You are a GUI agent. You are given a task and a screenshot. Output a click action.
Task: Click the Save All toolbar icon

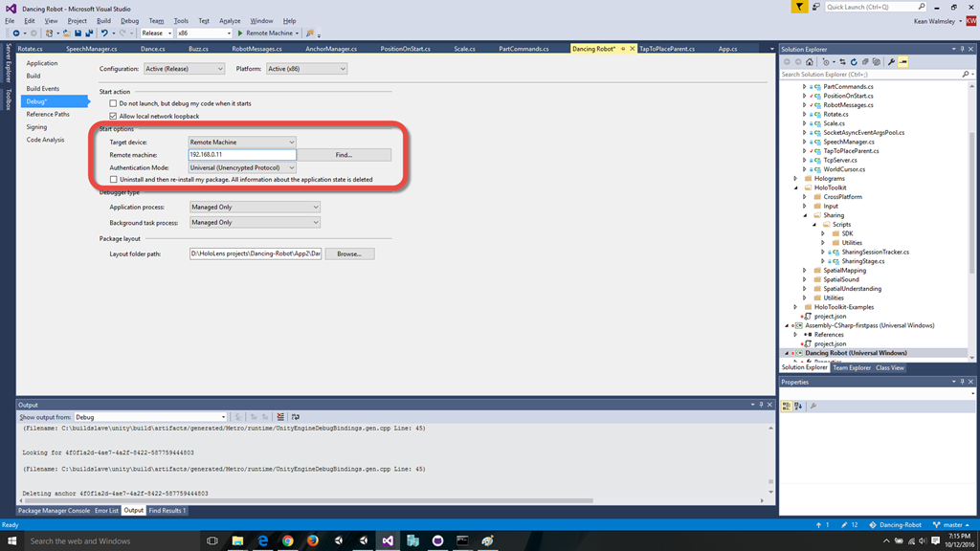click(89, 33)
